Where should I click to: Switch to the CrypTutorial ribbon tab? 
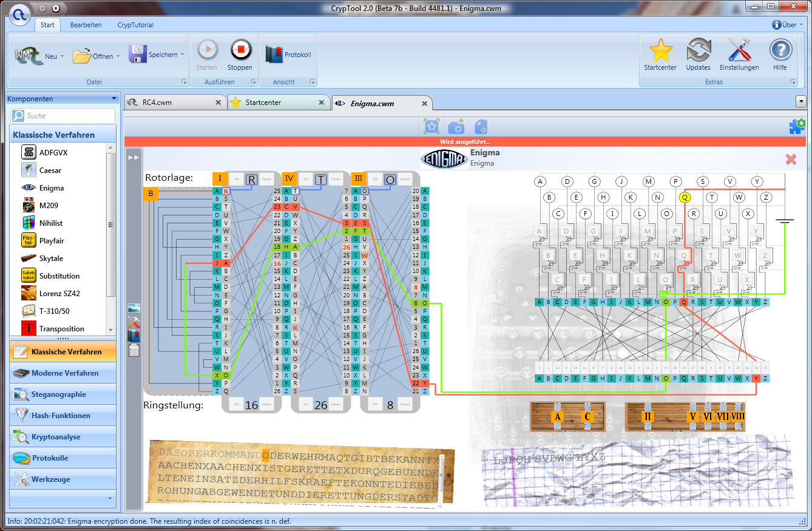click(x=135, y=25)
